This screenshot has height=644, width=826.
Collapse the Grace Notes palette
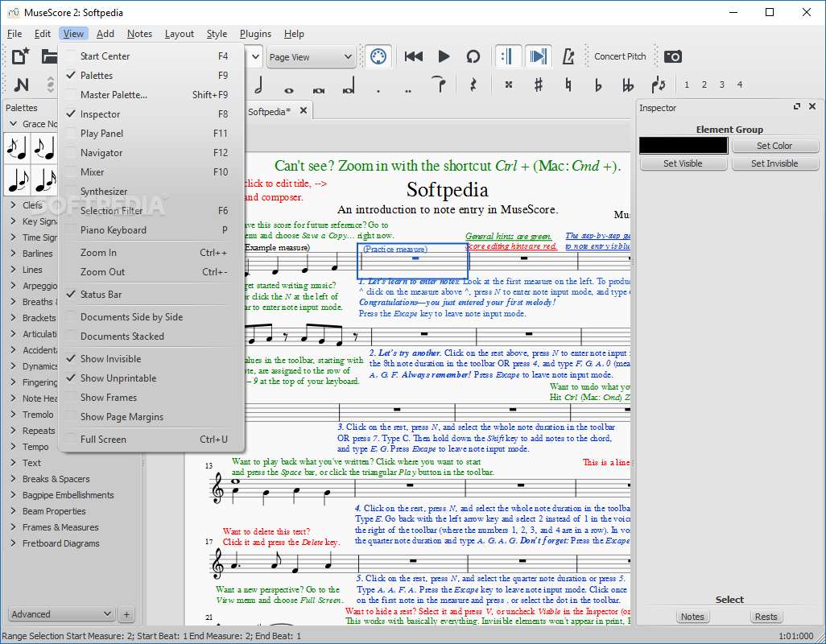pos(14,124)
